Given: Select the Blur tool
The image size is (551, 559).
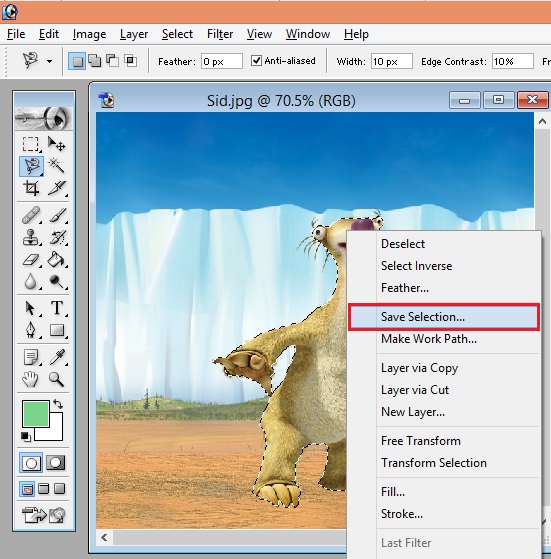Looking at the screenshot, I should [x=31, y=281].
